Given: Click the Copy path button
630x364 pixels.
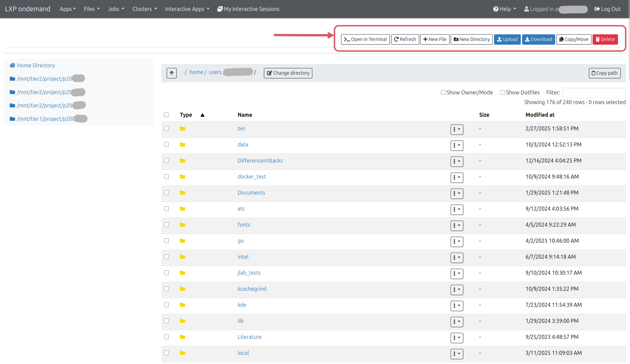Looking at the screenshot, I should click(x=604, y=73).
